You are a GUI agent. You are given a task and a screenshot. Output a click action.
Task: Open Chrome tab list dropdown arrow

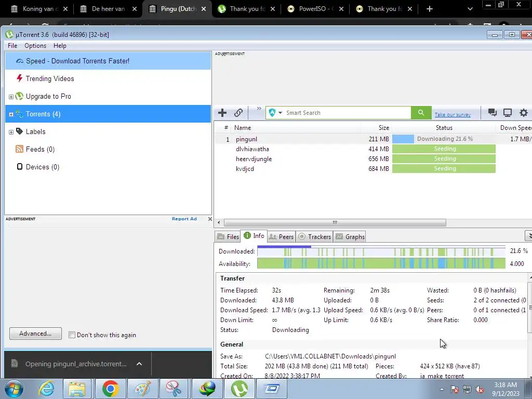[x=470, y=9]
